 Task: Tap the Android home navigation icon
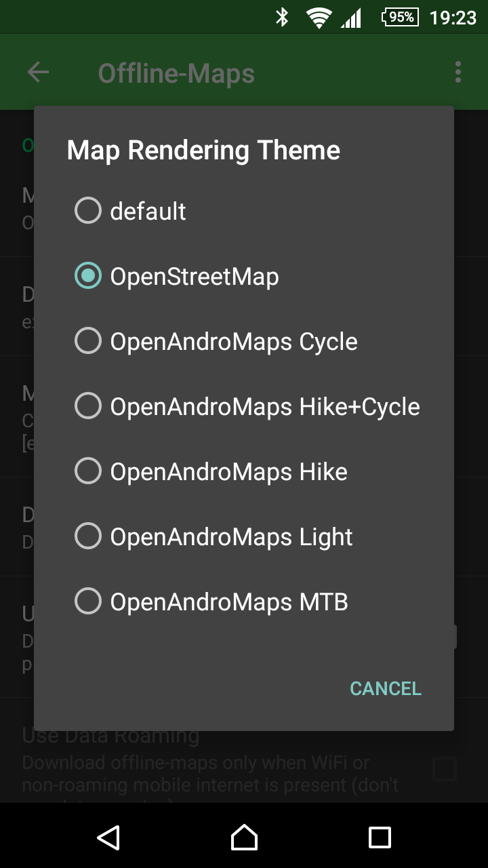point(244,837)
